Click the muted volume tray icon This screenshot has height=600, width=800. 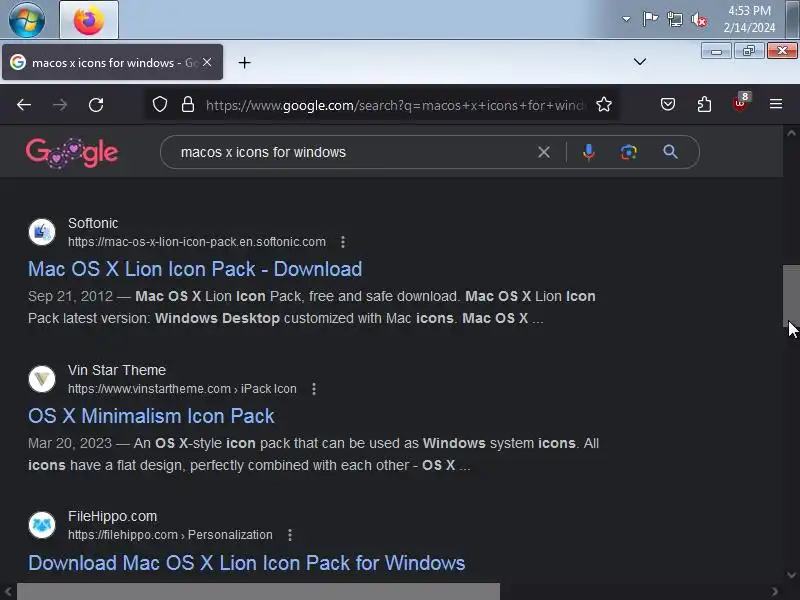pos(699,20)
